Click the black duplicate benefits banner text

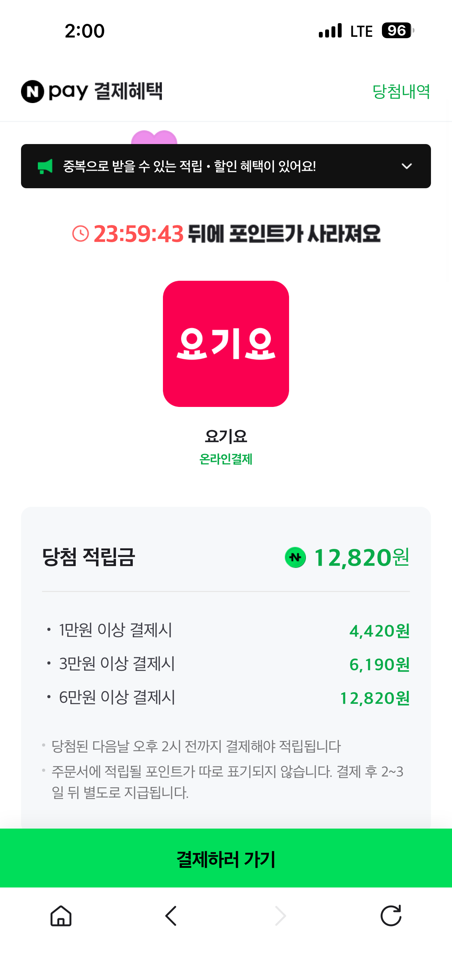click(x=190, y=166)
